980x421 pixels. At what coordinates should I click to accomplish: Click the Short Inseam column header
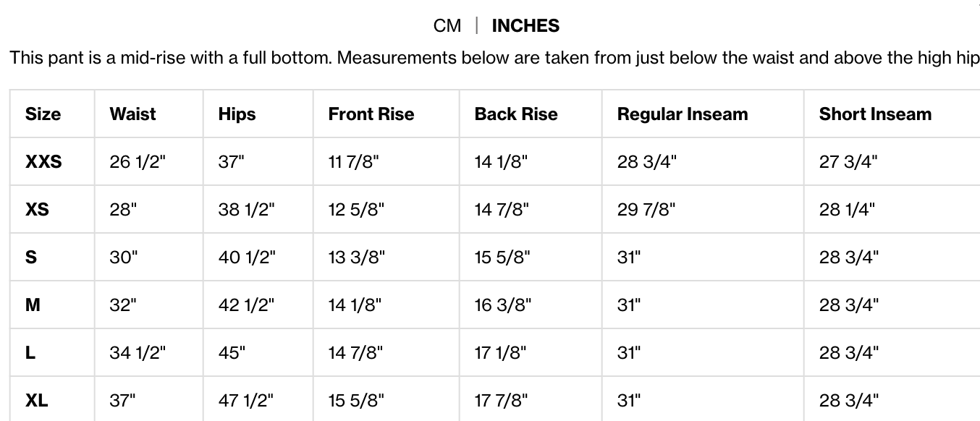875,114
